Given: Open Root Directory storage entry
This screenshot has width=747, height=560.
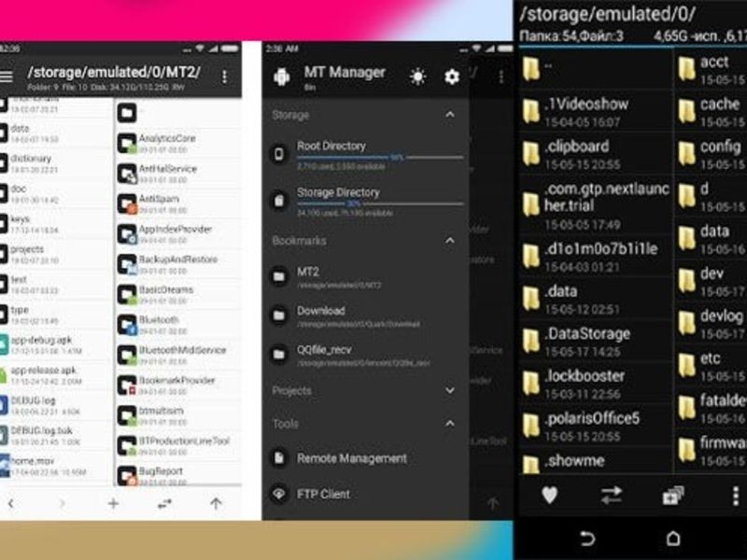Looking at the screenshot, I should 366,155.
